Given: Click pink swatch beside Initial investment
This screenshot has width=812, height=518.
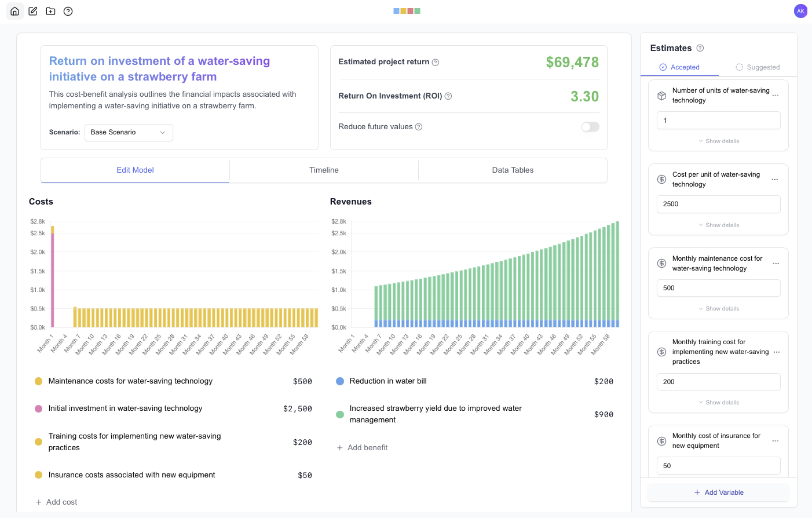Looking at the screenshot, I should 39,408.
